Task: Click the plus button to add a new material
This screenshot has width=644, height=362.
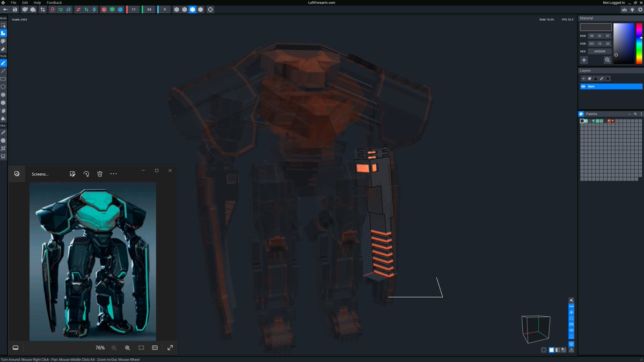Action: pos(584,60)
